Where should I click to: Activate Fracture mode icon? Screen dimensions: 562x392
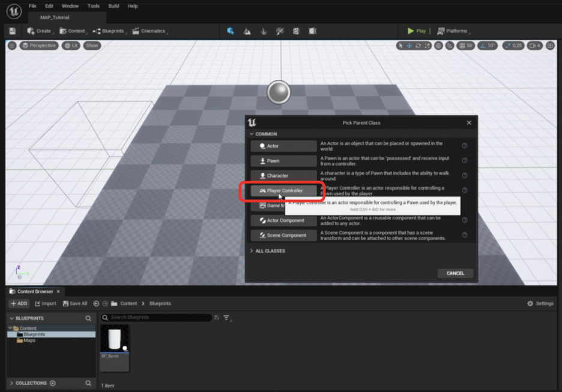(x=296, y=31)
